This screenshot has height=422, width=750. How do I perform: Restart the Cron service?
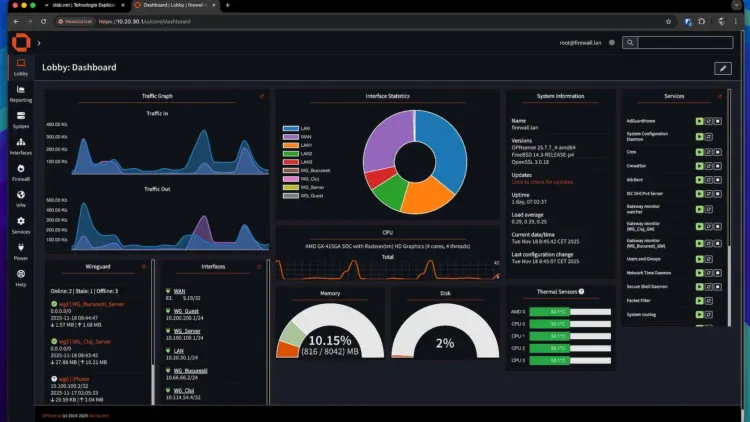[709, 152]
